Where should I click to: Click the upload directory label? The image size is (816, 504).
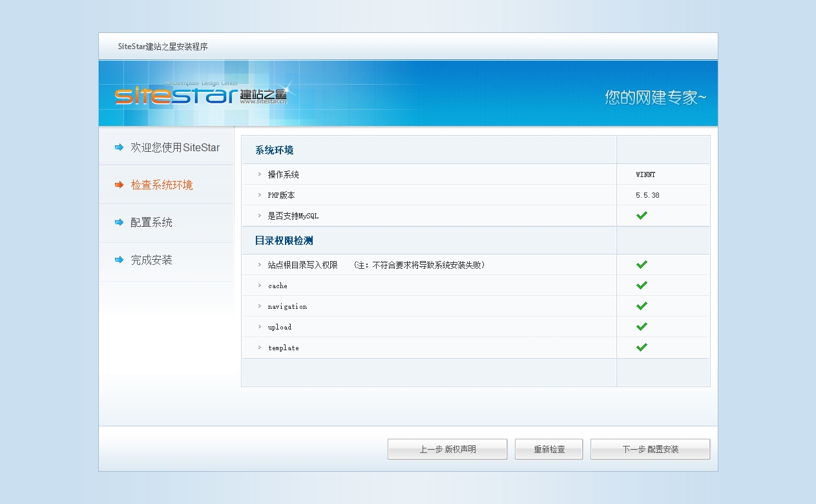coord(280,327)
